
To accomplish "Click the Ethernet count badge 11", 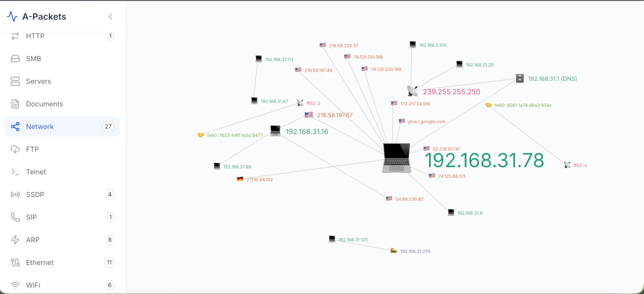I will click(109, 263).
